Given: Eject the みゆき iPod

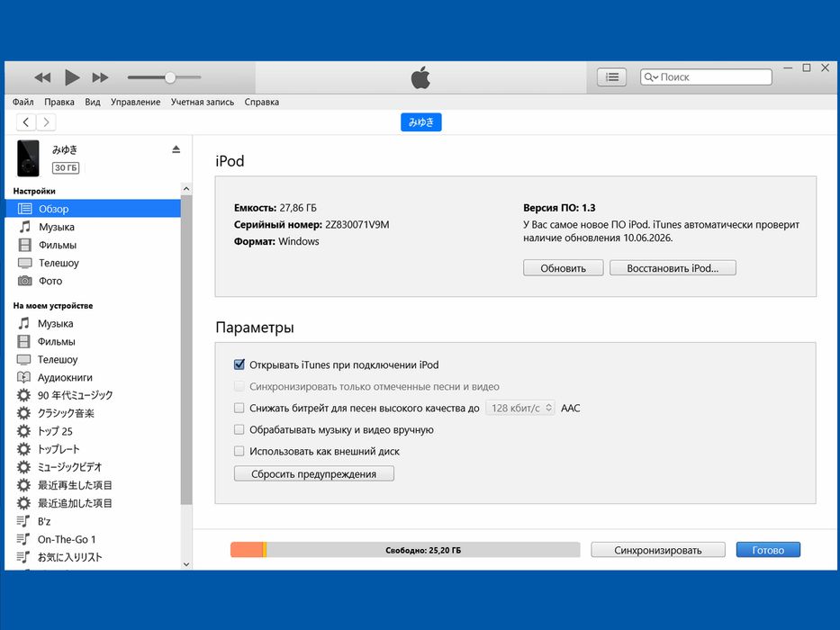Looking at the screenshot, I should tap(176, 149).
